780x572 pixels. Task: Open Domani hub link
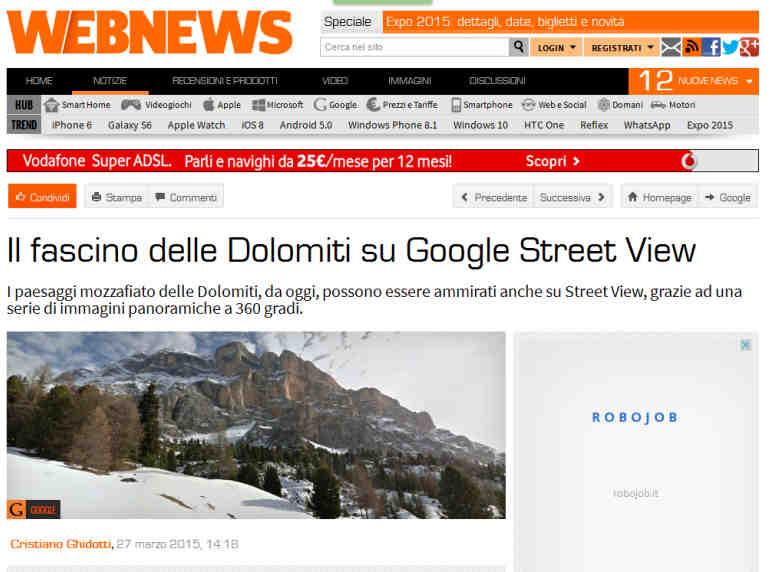point(620,105)
